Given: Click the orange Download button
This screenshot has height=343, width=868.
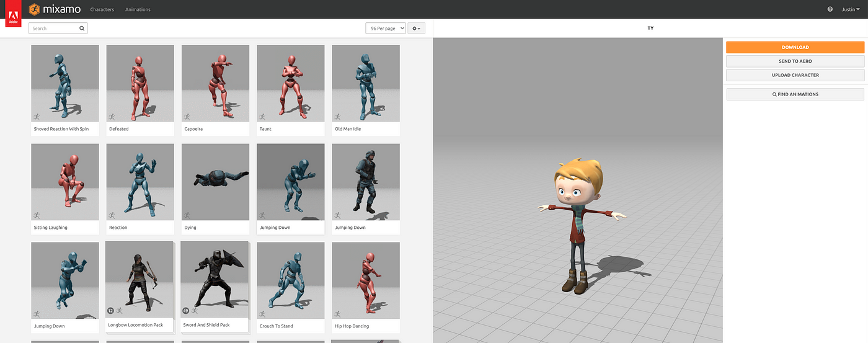Looking at the screenshot, I should coord(795,47).
